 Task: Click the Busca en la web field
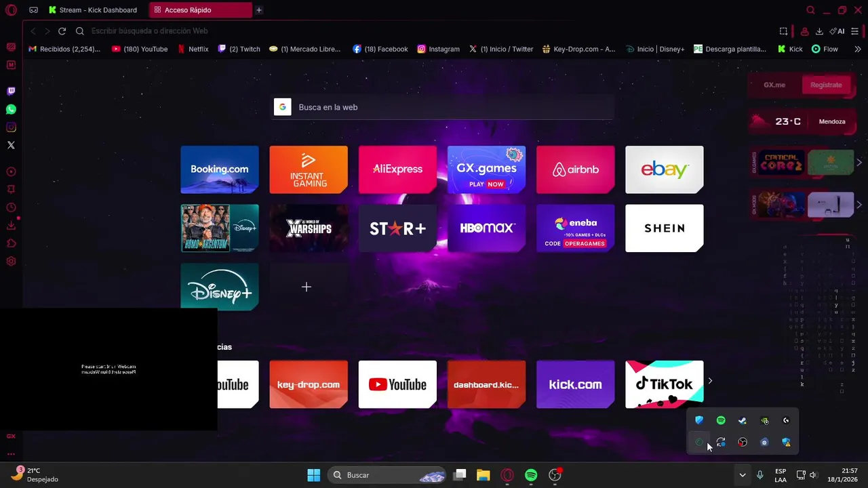442,107
